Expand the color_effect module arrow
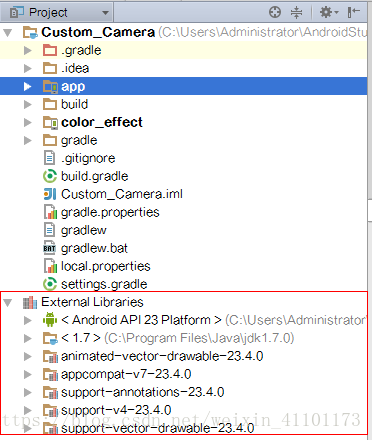Screen dimensions: 372x440 pyautogui.click(x=28, y=122)
